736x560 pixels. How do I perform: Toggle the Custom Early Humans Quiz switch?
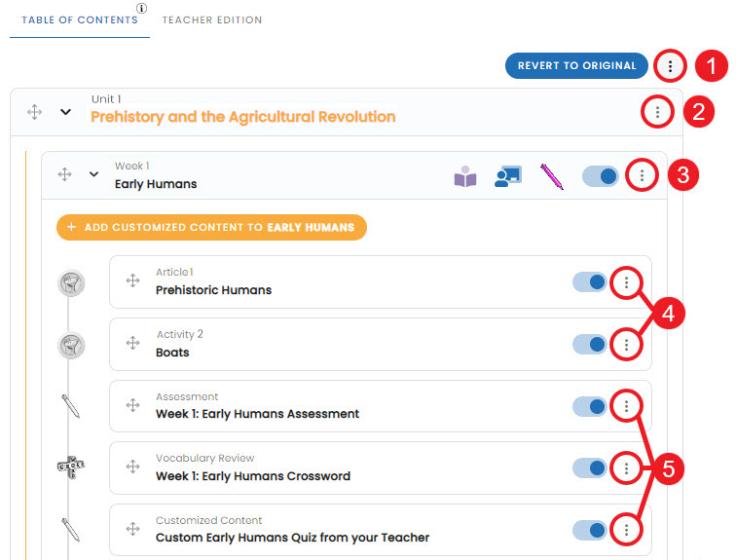coord(590,530)
